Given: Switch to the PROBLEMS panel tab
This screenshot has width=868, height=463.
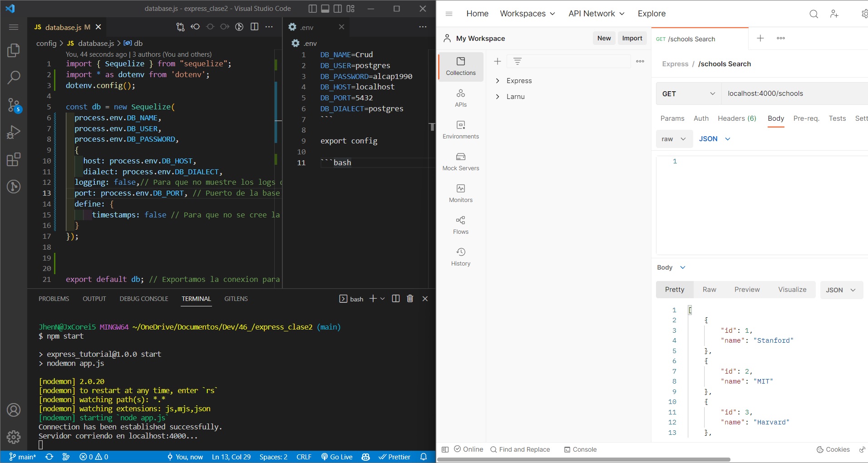Looking at the screenshot, I should [x=54, y=299].
